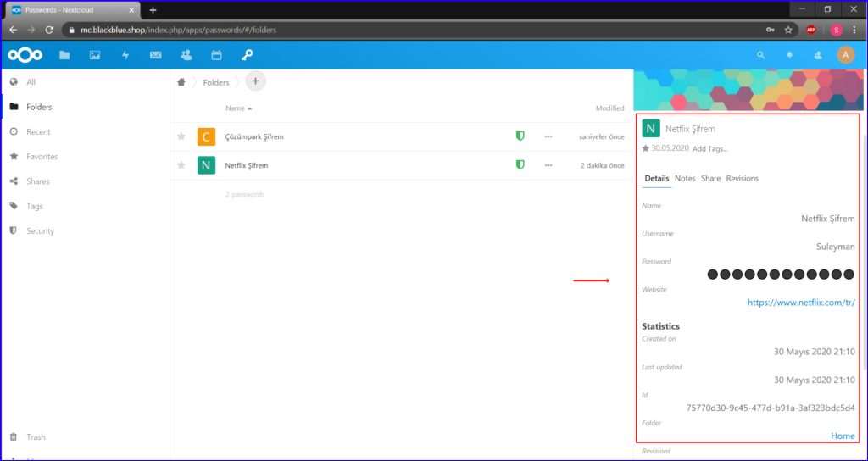The image size is (868, 461).
Task: Switch to the Details tab
Action: click(657, 178)
